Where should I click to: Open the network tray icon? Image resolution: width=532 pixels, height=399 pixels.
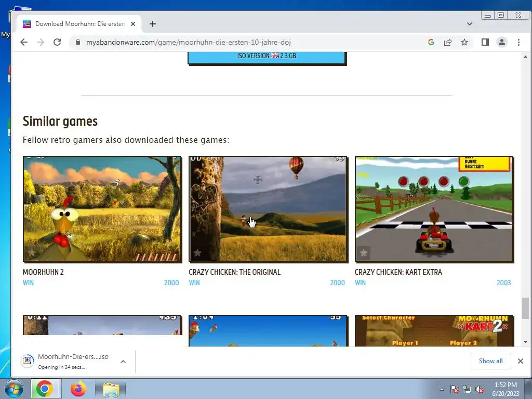pyautogui.click(x=467, y=389)
